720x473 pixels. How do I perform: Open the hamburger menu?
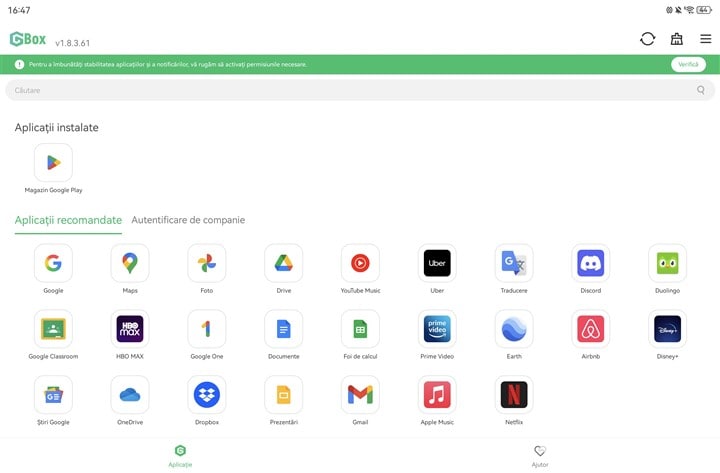(x=706, y=39)
